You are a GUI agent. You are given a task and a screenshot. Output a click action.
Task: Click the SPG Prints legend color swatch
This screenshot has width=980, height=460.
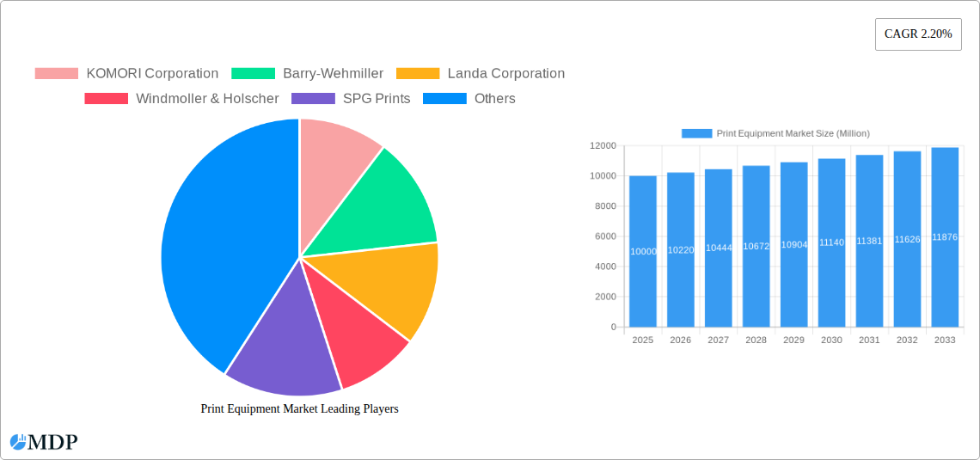tap(313, 99)
